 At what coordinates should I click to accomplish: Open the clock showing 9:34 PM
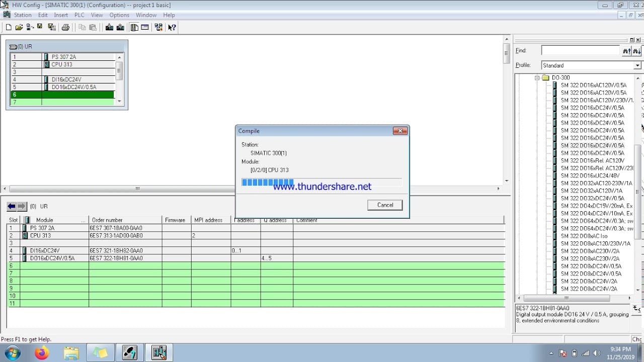(x=620, y=353)
